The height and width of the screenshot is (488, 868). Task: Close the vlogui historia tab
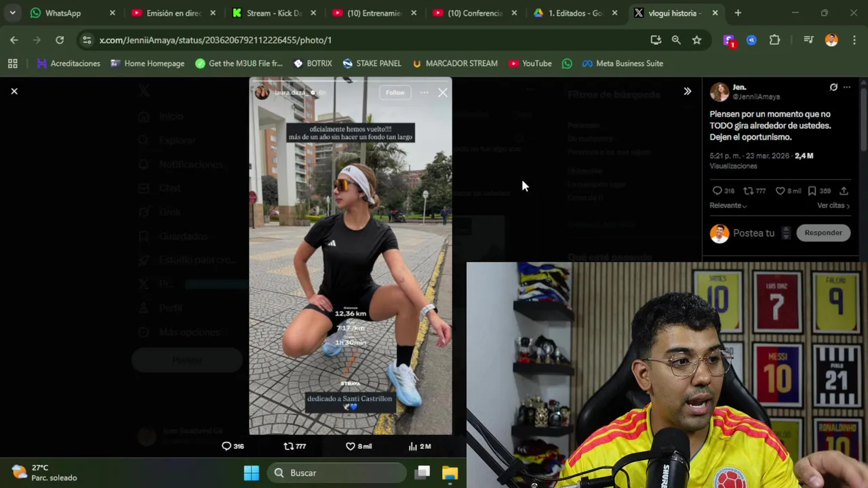point(715,13)
